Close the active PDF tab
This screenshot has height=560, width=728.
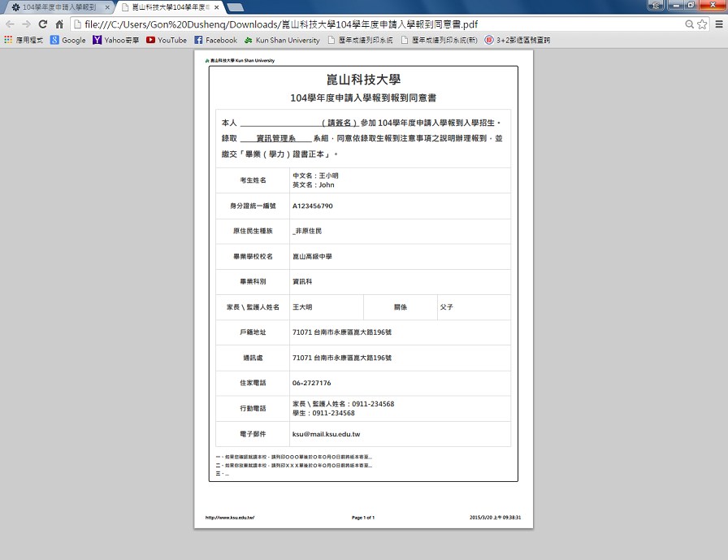click(x=216, y=7)
